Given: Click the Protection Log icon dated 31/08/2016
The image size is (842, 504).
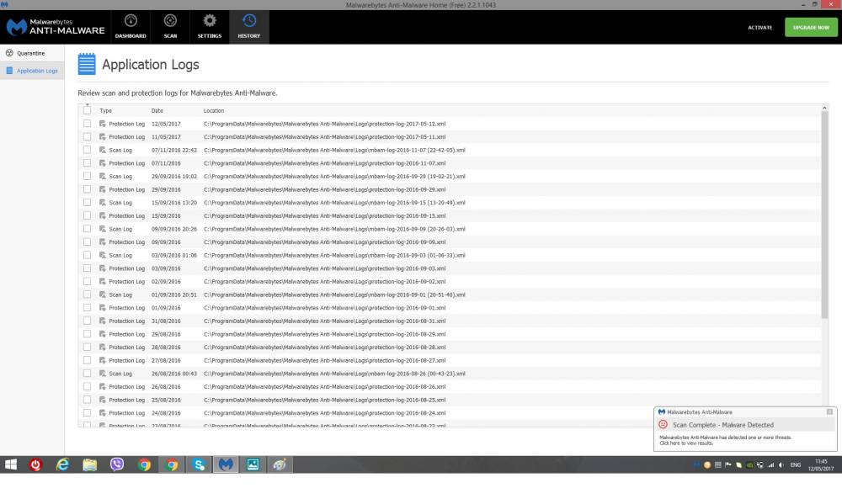Looking at the screenshot, I should [x=103, y=321].
